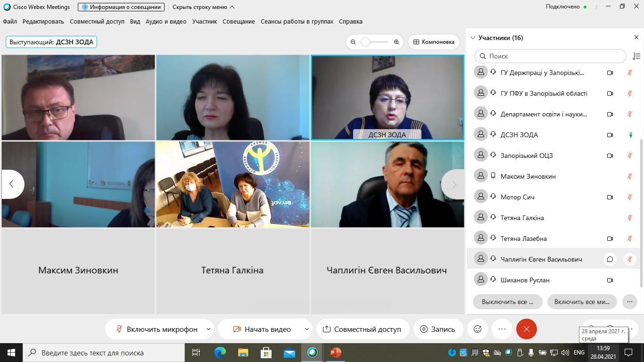Open PowerPoint from the Windows taskbar
This screenshot has height=362, width=644.
point(335,353)
